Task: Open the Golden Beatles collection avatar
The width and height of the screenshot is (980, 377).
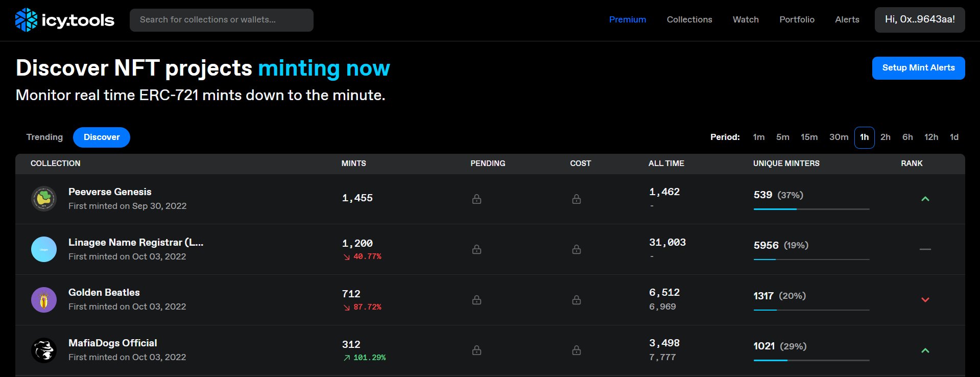Action: tap(44, 300)
